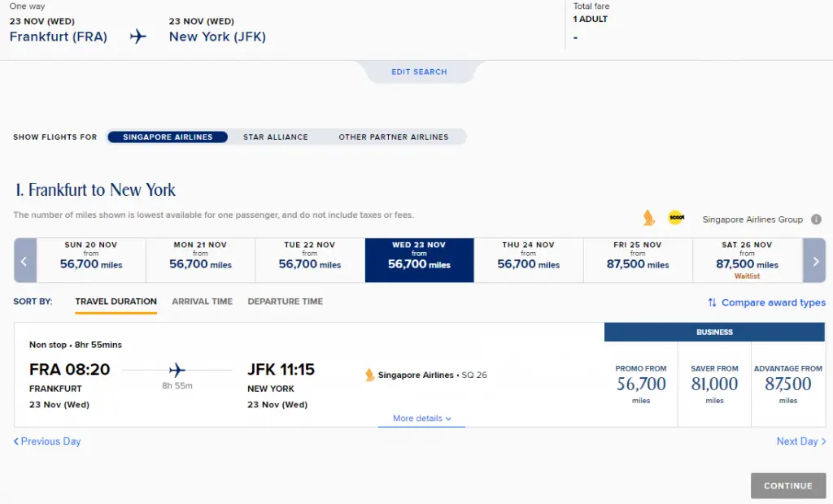This screenshot has width=833, height=504.
Task: Click the Continue button
Action: [x=787, y=485]
